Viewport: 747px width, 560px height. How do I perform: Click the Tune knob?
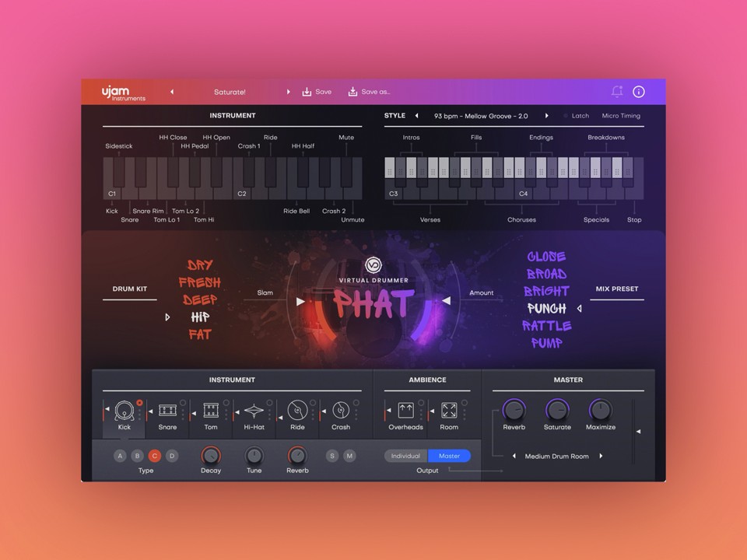click(x=254, y=456)
